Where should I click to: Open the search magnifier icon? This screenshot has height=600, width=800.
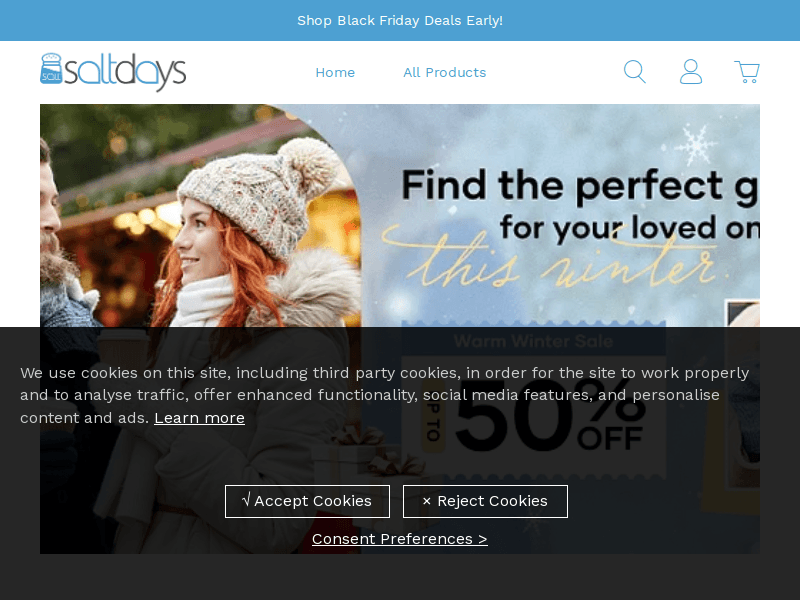click(635, 71)
